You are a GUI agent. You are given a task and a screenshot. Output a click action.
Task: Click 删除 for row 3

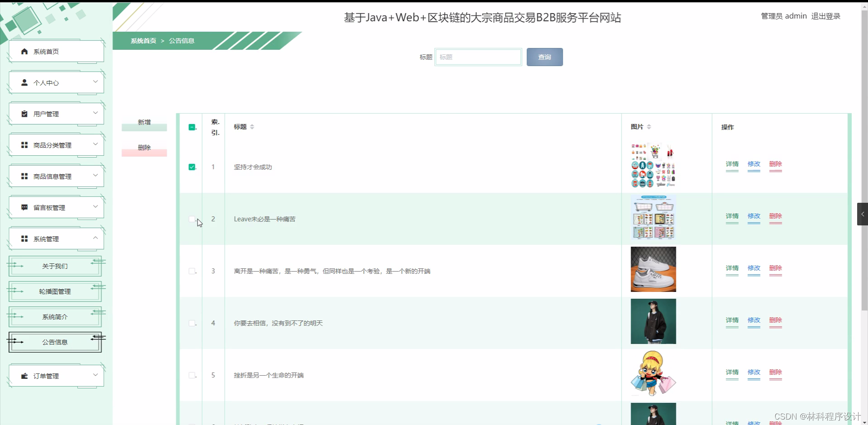coord(775,268)
